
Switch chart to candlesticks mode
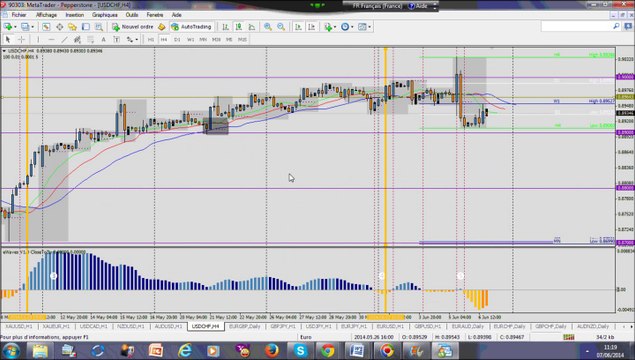click(239, 27)
